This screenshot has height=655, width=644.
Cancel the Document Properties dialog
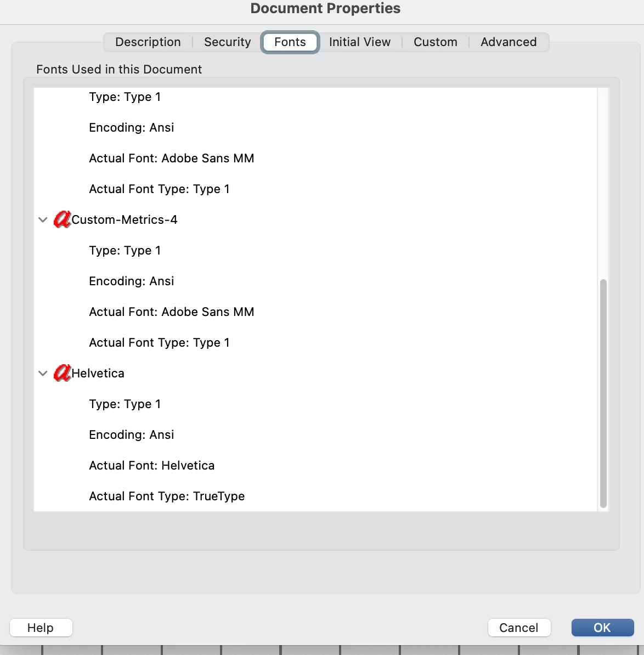519,628
